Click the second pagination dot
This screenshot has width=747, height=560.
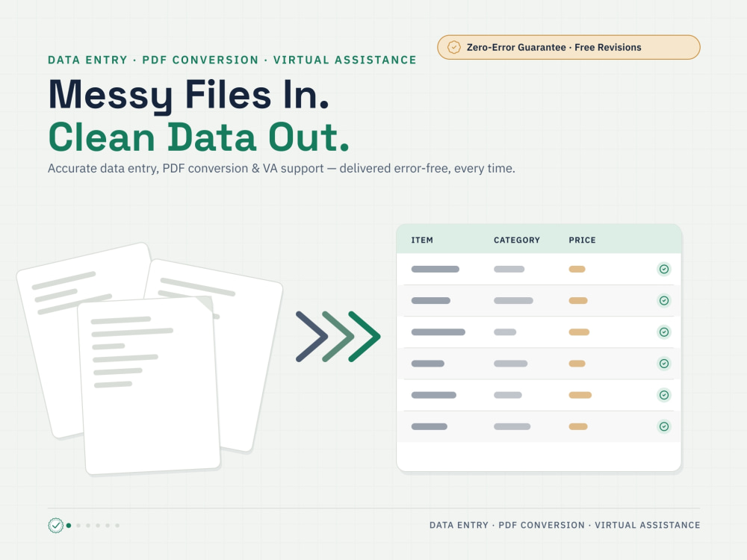pos(78,525)
